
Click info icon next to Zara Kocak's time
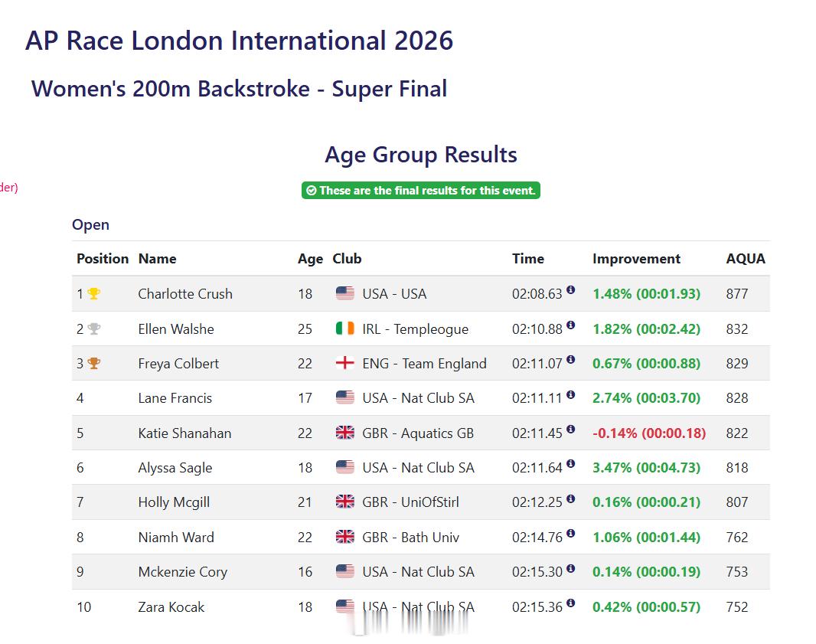pyautogui.click(x=570, y=603)
